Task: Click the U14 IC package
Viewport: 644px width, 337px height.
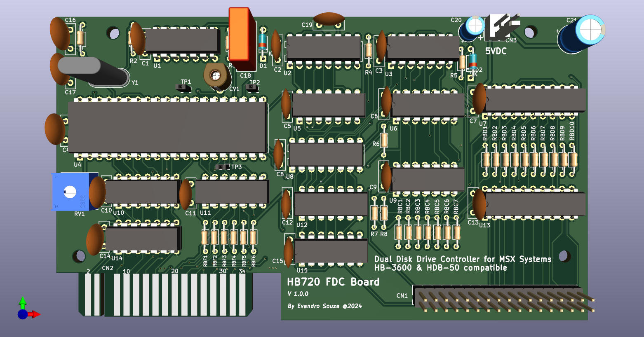Action: click(x=143, y=239)
